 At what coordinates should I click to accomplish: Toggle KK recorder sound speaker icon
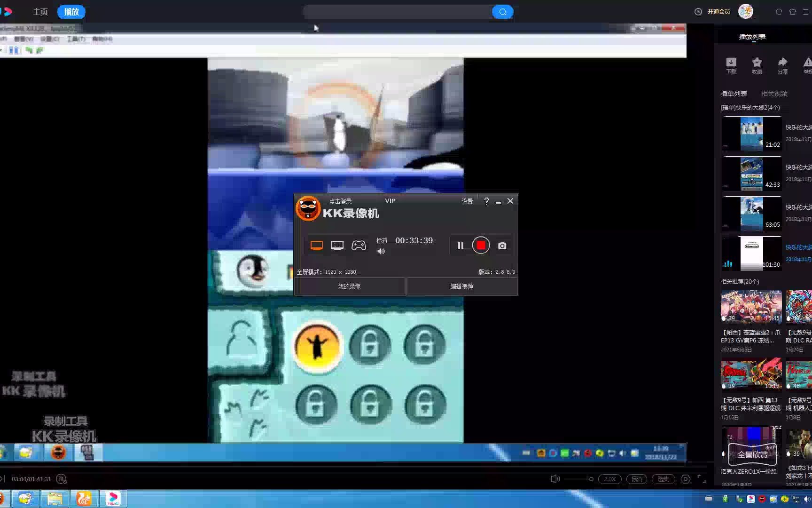381,251
